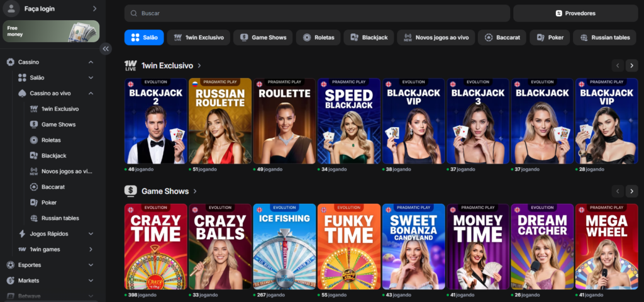Screen dimensions: 644x302
Task: Select the Poker category tab
Action: (550, 37)
